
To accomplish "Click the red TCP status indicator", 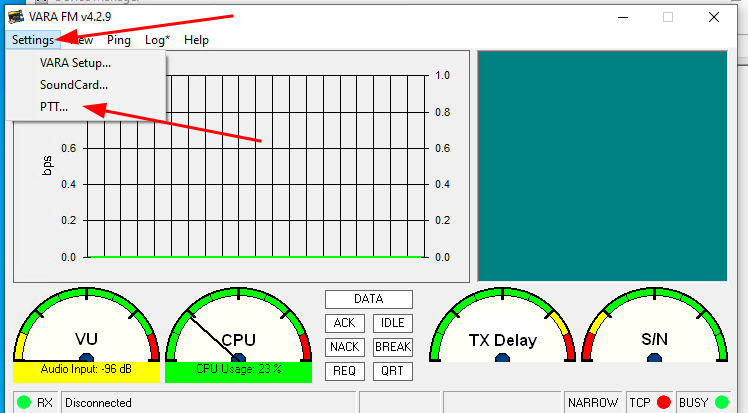I will click(x=664, y=403).
